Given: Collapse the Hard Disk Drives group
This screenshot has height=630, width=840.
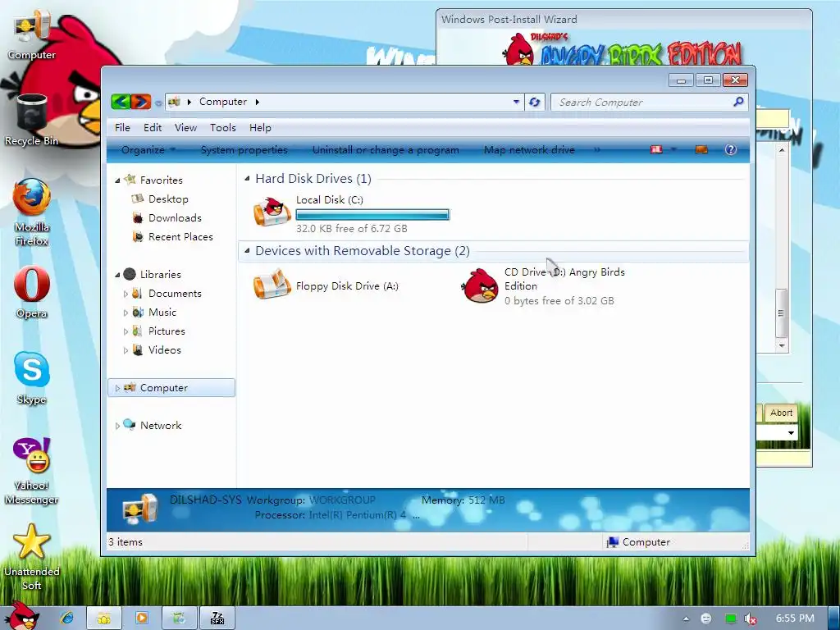Looking at the screenshot, I should [x=247, y=178].
